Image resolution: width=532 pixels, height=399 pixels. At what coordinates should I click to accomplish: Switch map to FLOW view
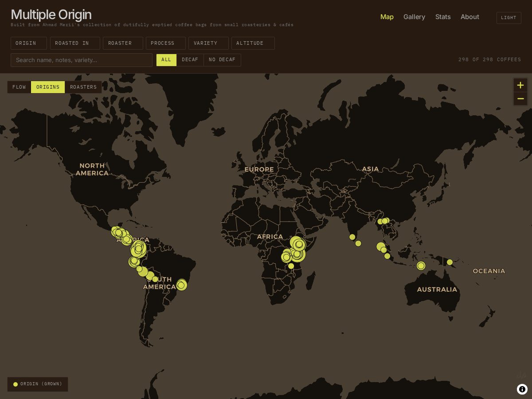19,87
